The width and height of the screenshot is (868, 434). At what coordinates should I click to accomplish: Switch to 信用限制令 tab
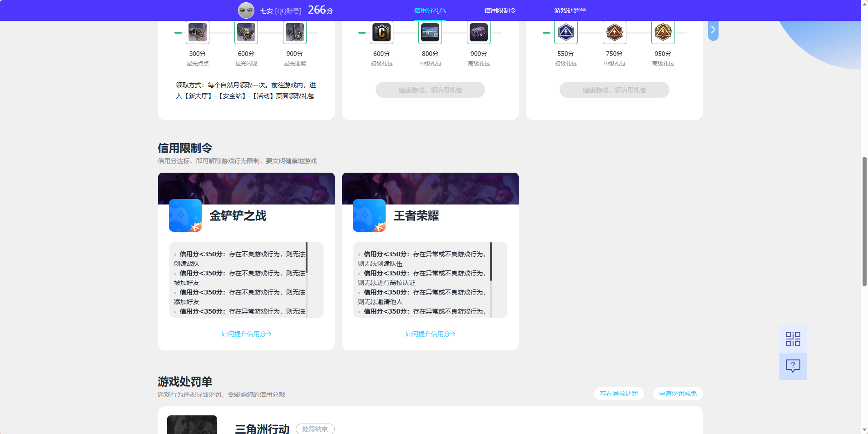500,10
